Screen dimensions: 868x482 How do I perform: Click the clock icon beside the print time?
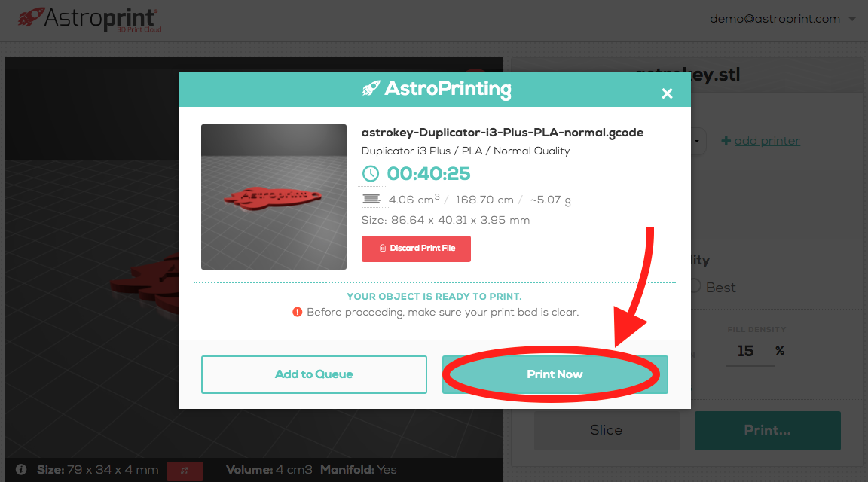tap(371, 174)
